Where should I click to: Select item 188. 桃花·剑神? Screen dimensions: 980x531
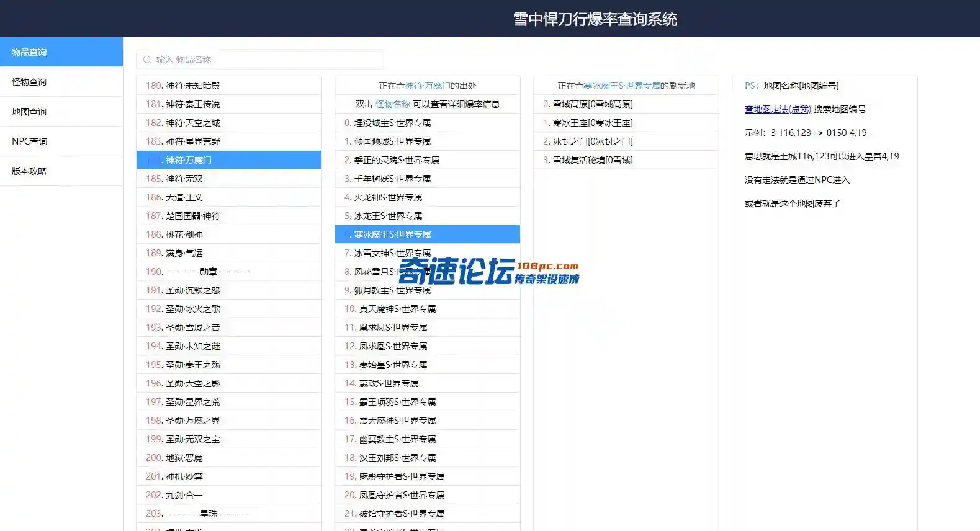[x=229, y=234]
